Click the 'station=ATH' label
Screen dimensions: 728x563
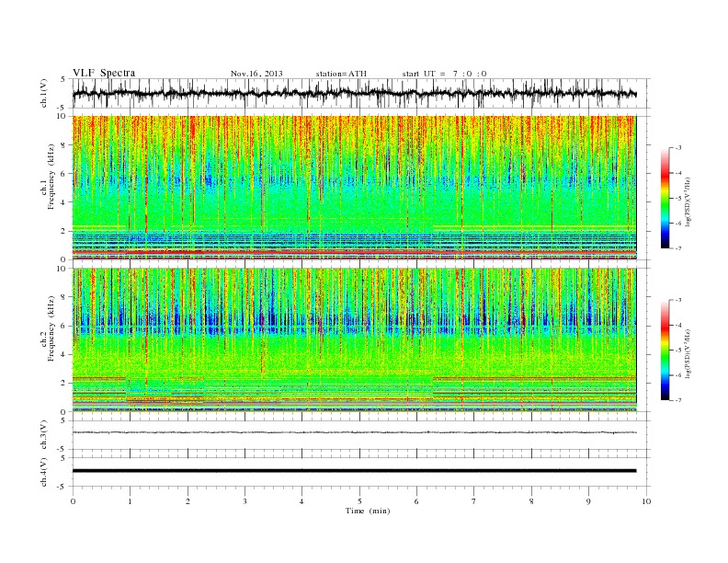tap(341, 74)
